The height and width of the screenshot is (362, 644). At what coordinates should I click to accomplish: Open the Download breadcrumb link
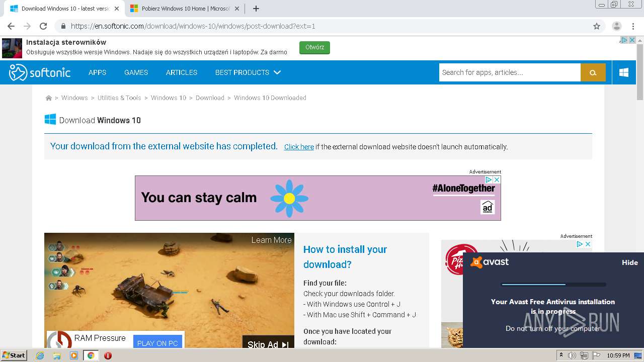[210, 98]
